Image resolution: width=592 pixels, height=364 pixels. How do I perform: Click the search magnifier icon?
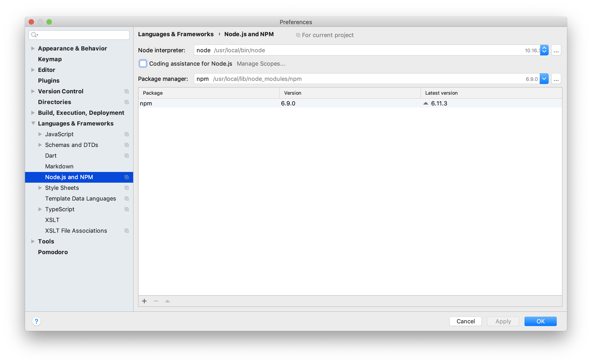tap(34, 35)
